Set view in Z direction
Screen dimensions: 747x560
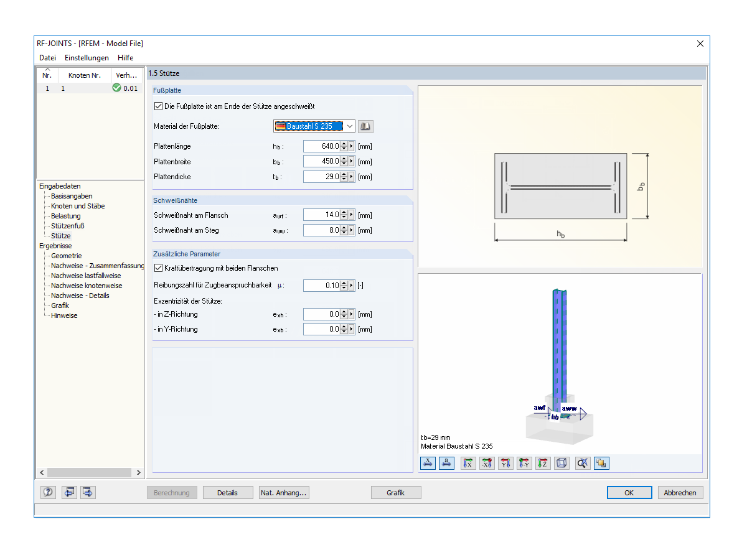point(543,463)
